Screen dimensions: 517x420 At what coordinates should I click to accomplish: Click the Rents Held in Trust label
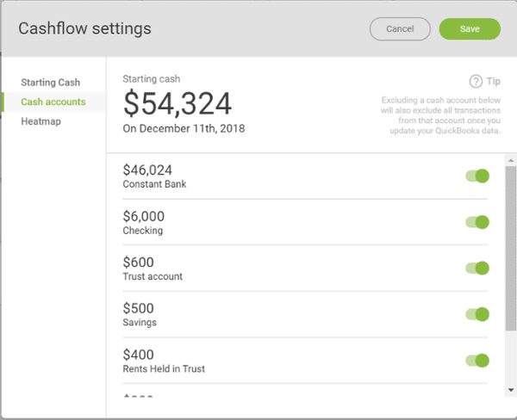click(164, 368)
